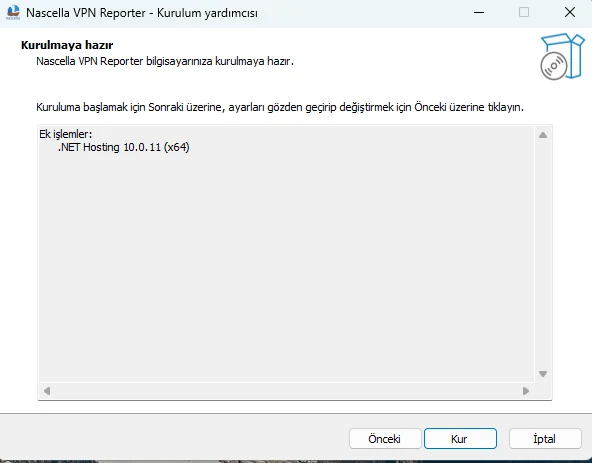592x463 pixels.
Task: Click the 'Kurulmaya hazır' heading
Action: click(67, 45)
